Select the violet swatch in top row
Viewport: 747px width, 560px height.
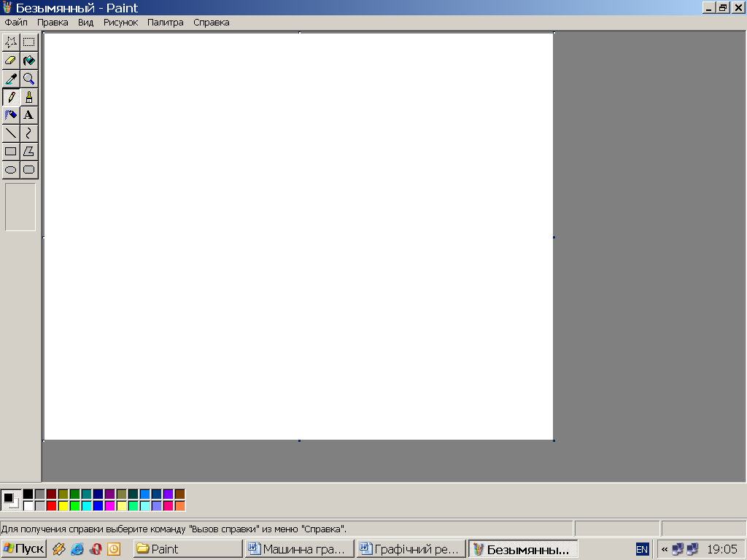[x=169, y=494]
